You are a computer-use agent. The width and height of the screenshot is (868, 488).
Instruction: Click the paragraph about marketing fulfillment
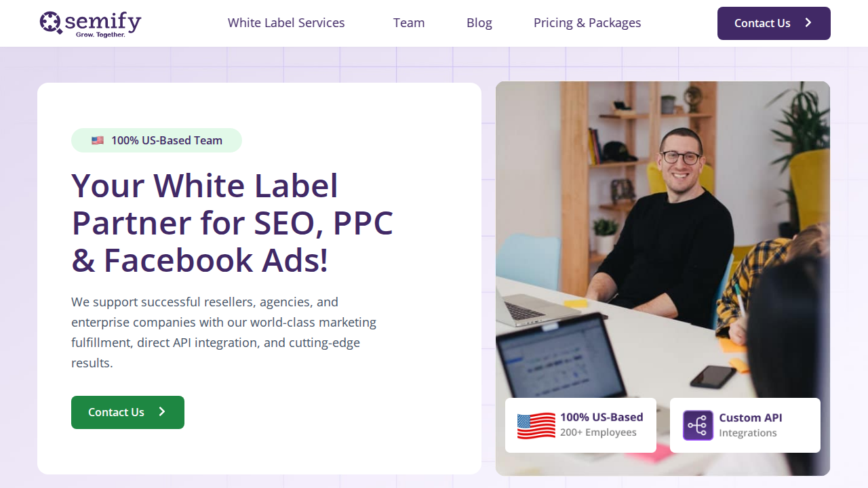pyautogui.click(x=224, y=332)
